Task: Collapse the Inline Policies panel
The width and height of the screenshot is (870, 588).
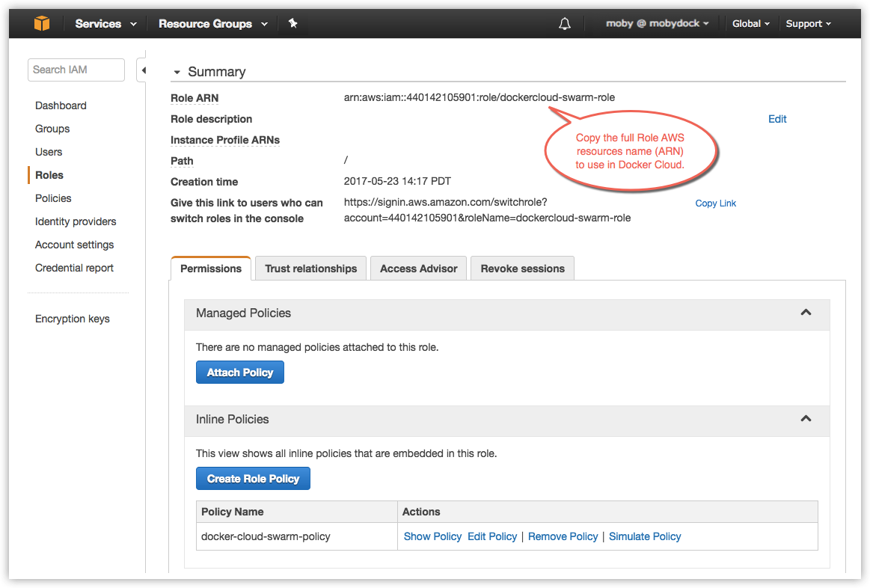Action: pyautogui.click(x=806, y=419)
